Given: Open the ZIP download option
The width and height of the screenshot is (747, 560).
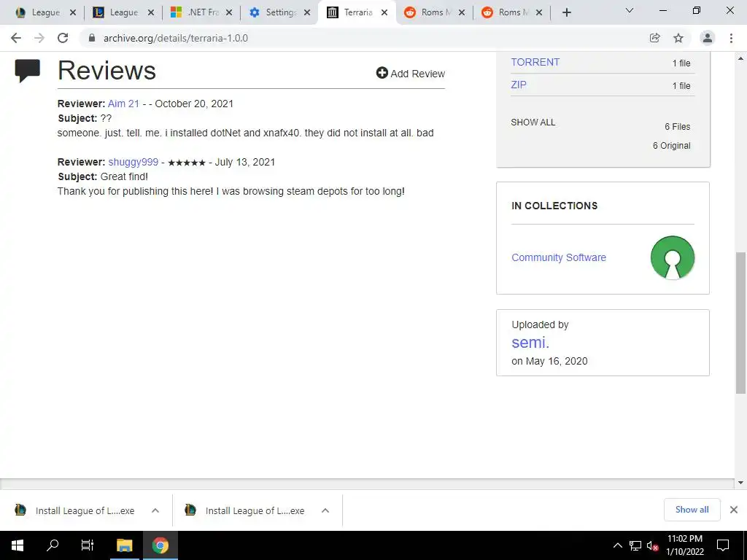Looking at the screenshot, I should click(519, 85).
